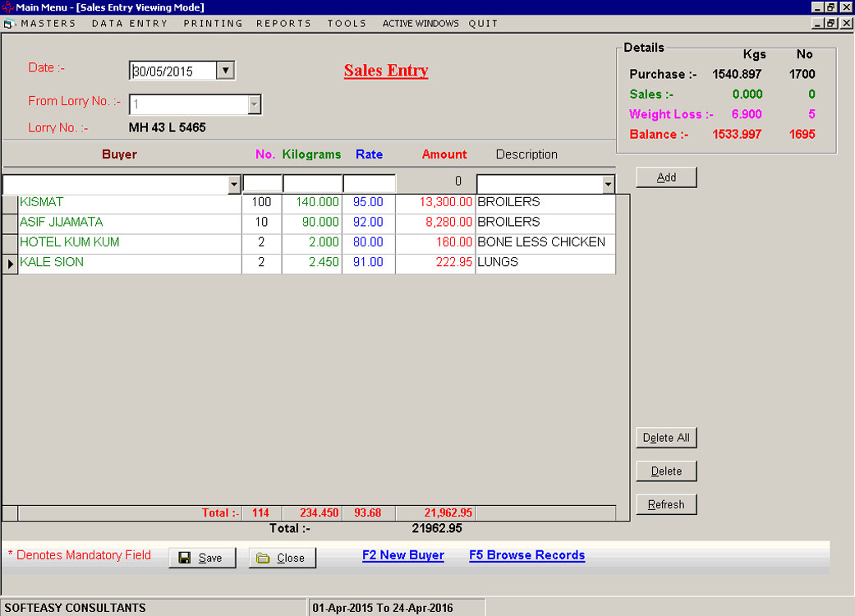855x616 pixels.
Task: Click the empty Rate entry field
Action: [x=369, y=184]
